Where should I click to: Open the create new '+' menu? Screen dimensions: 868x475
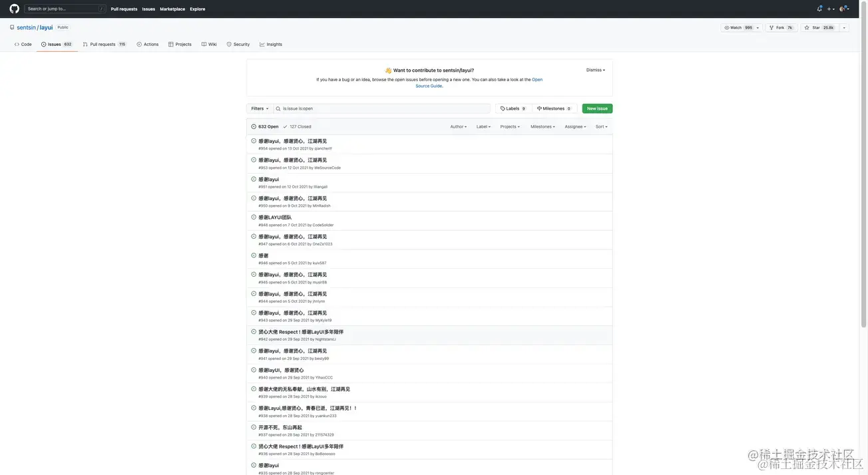tap(829, 7)
